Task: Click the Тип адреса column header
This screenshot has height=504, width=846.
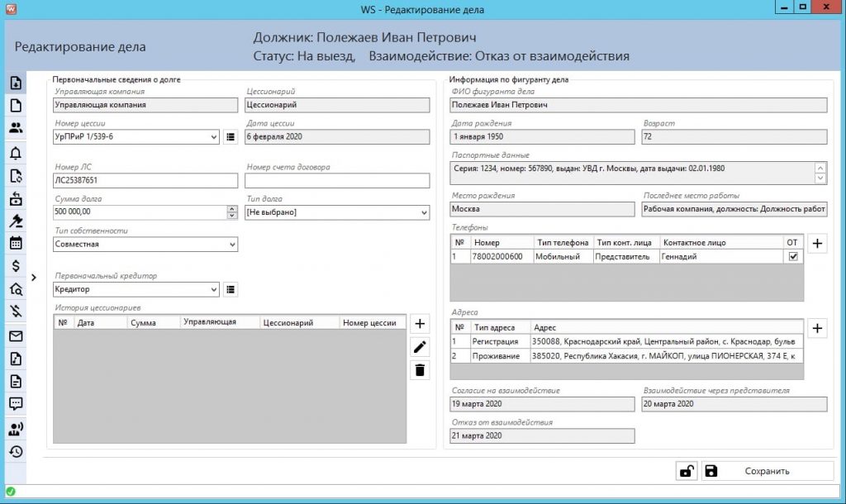Action: (500, 327)
